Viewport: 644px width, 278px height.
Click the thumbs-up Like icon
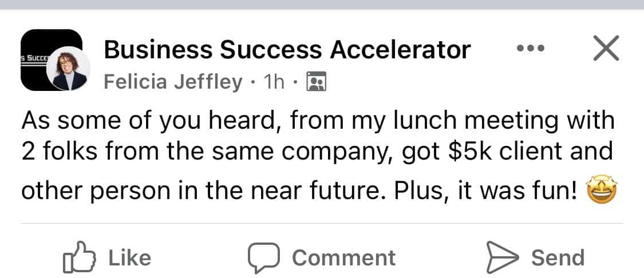77,257
